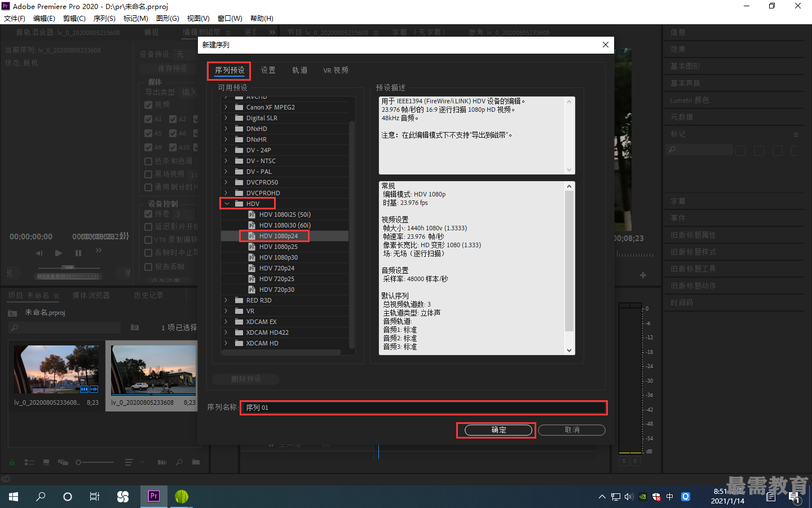This screenshot has width=812, height=508.
Task: Open the 序列预设 tab
Action: pyautogui.click(x=230, y=71)
